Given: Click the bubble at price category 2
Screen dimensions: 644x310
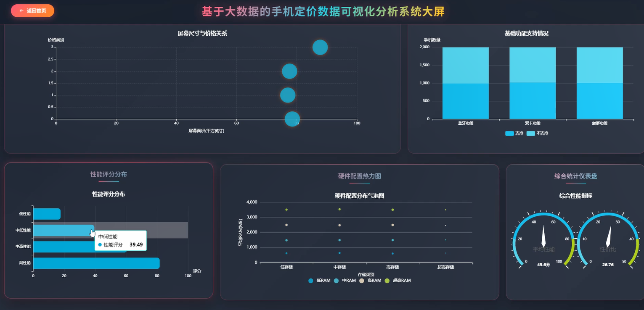Looking at the screenshot, I should [x=289, y=71].
